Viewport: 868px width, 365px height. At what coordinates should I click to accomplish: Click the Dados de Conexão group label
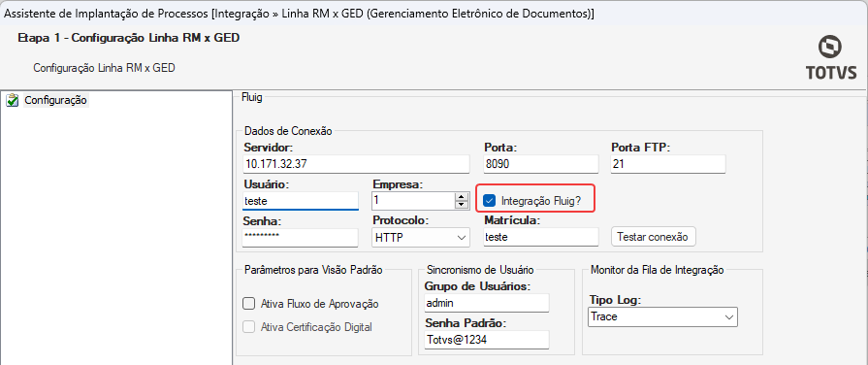coord(288,131)
